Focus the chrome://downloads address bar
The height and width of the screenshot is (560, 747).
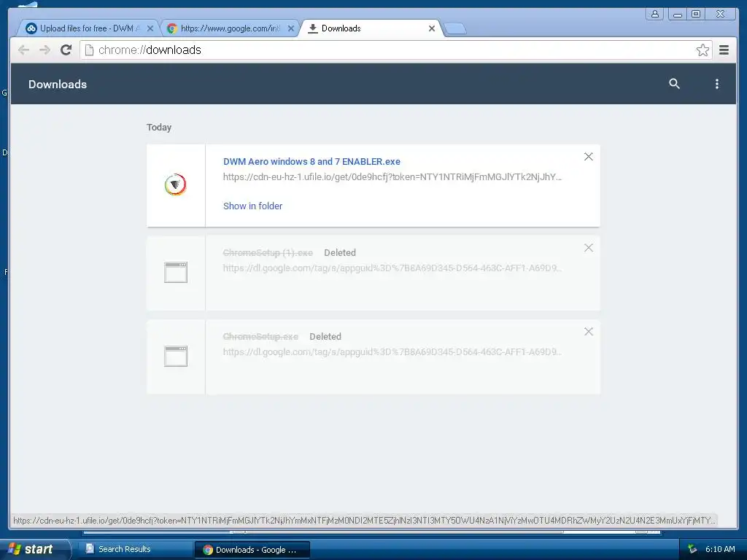pos(395,50)
